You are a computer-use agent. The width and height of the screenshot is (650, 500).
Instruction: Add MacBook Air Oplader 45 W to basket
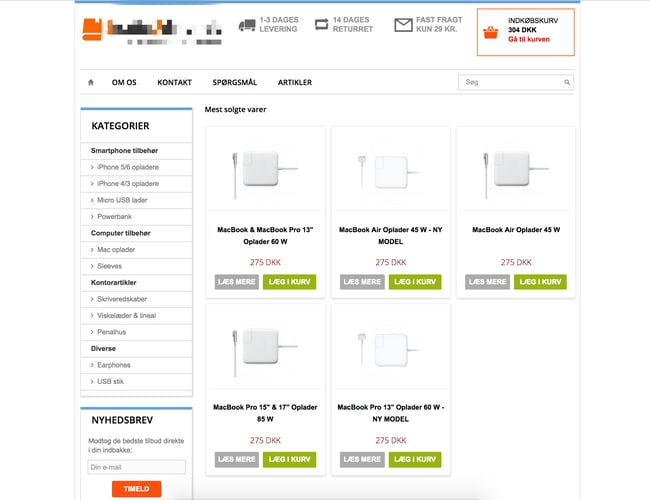[x=540, y=282]
